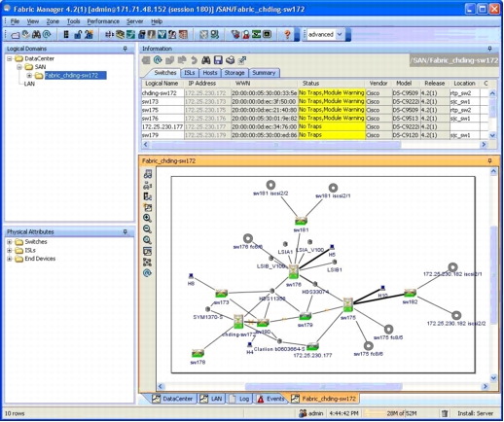Image resolution: width=504 pixels, height=422 pixels.
Task: Click the pin icon of Physical Attributes panel
Action: [x=126, y=231]
